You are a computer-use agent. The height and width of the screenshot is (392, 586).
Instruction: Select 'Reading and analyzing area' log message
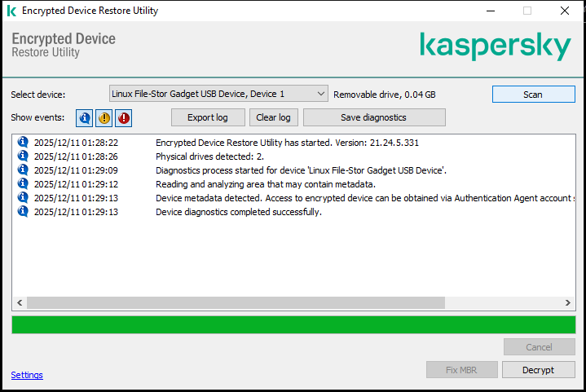(x=266, y=184)
